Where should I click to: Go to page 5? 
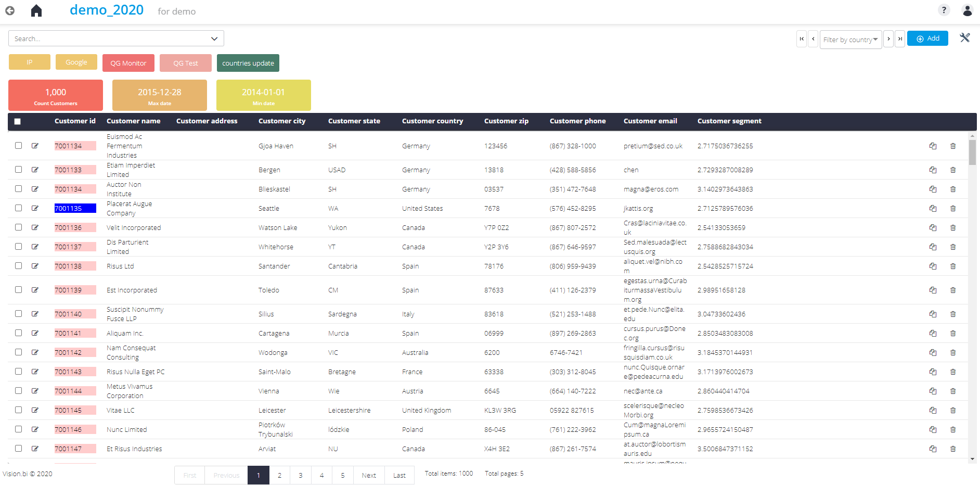(343, 475)
